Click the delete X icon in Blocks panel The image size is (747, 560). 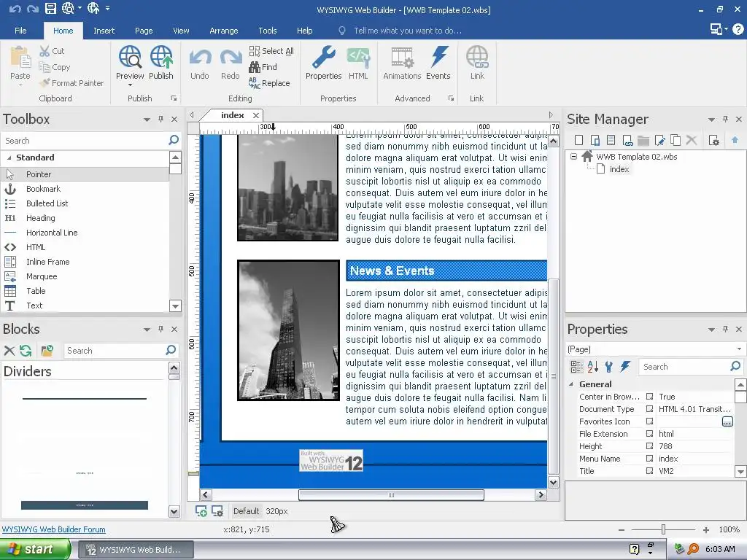tap(9, 351)
